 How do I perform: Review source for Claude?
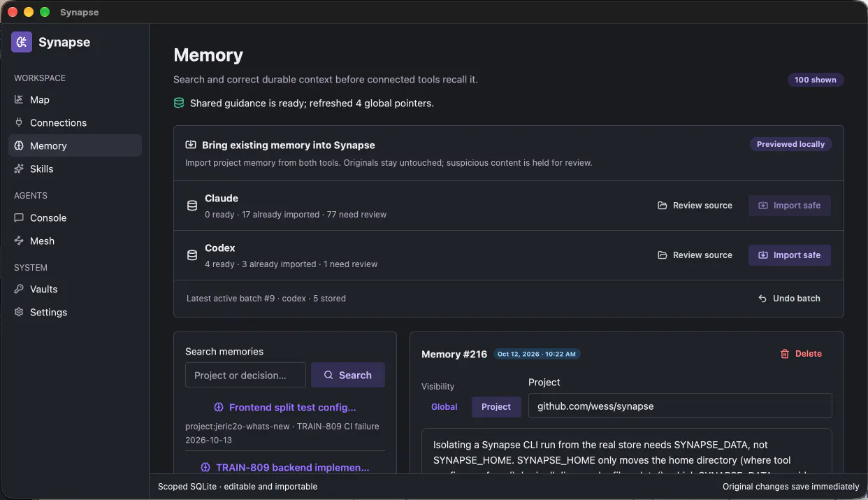click(695, 206)
